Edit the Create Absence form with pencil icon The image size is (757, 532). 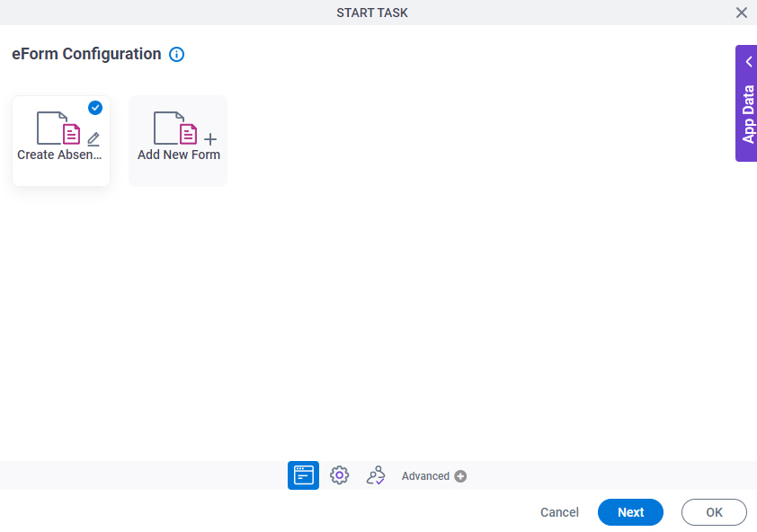[94, 139]
